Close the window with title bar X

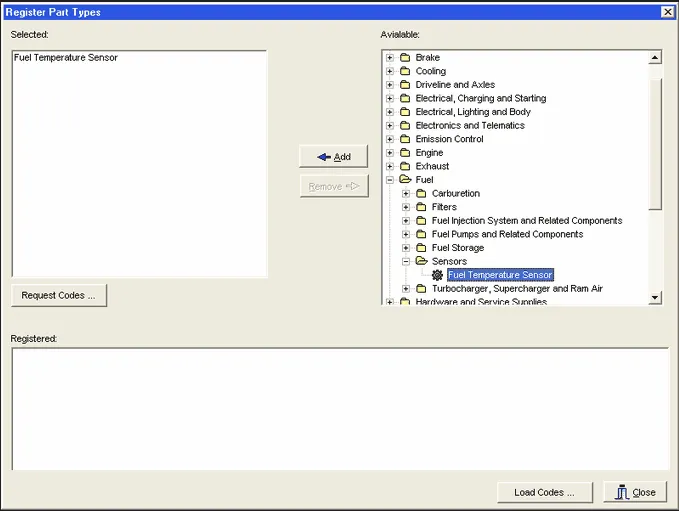tap(668, 12)
